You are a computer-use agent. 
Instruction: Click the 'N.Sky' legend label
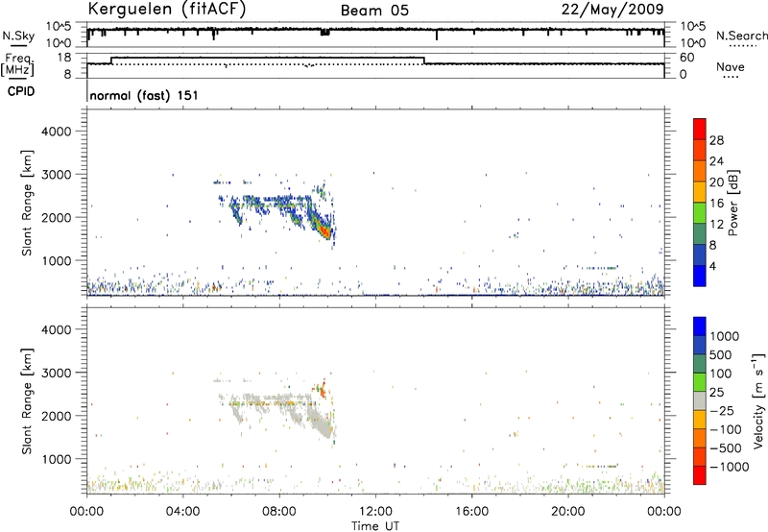pyautogui.click(x=18, y=36)
